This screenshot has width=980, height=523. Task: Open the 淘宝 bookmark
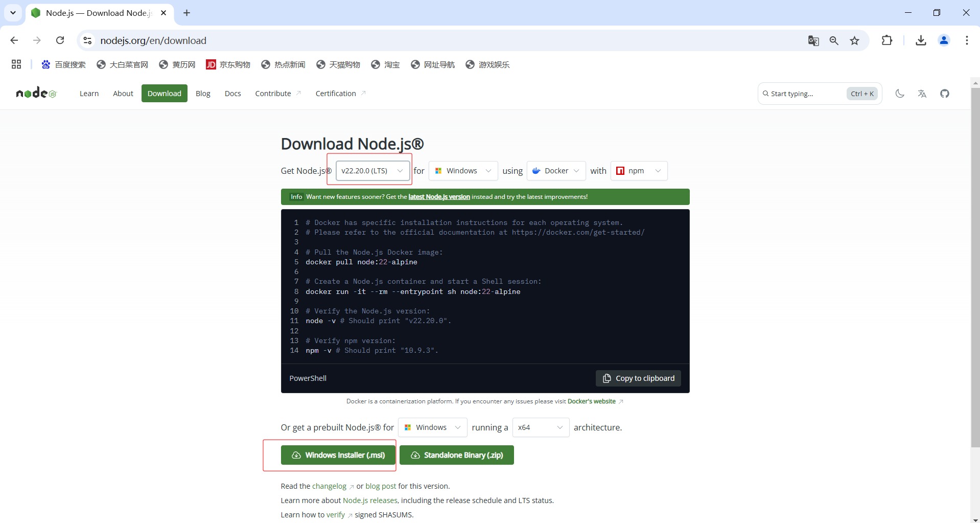[386, 64]
